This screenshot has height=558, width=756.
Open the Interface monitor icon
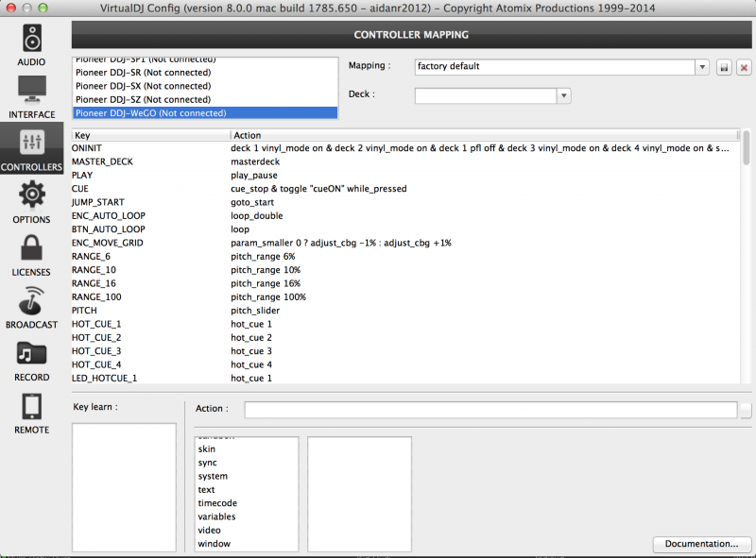pyautogui.click(x=32, y=90)
